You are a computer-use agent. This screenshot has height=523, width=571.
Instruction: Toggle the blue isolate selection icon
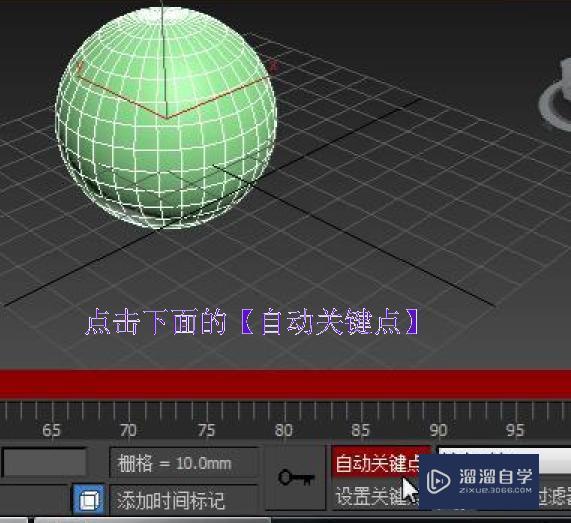click(88, 499)
